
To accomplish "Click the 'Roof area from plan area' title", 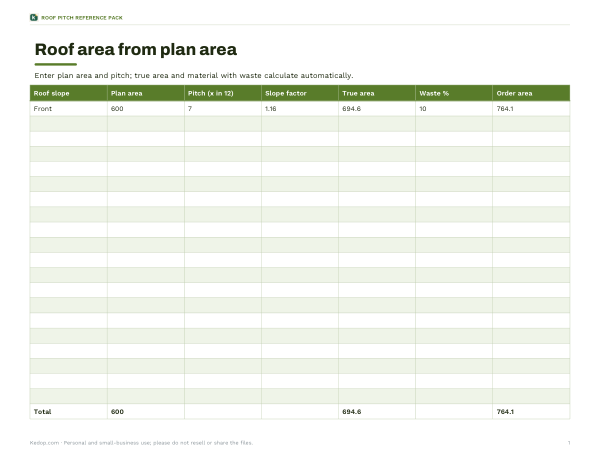I will [x=136, y=50].
